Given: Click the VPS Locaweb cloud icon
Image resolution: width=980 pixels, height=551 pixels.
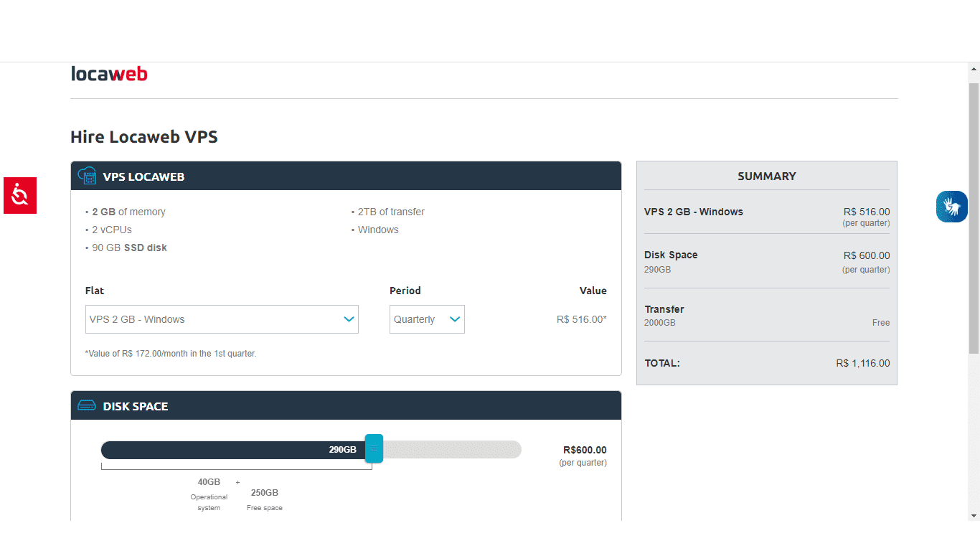Looking at the screenshot, I should [87, 176].
